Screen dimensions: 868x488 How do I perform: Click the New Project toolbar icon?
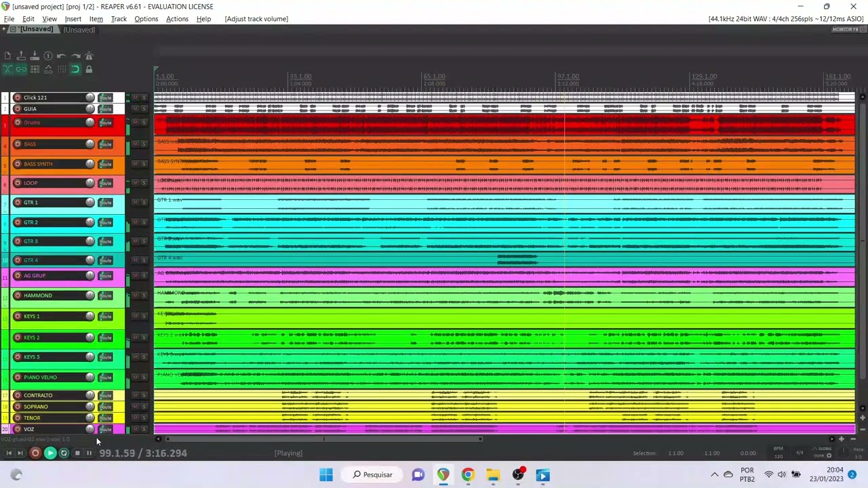(7, 56)
